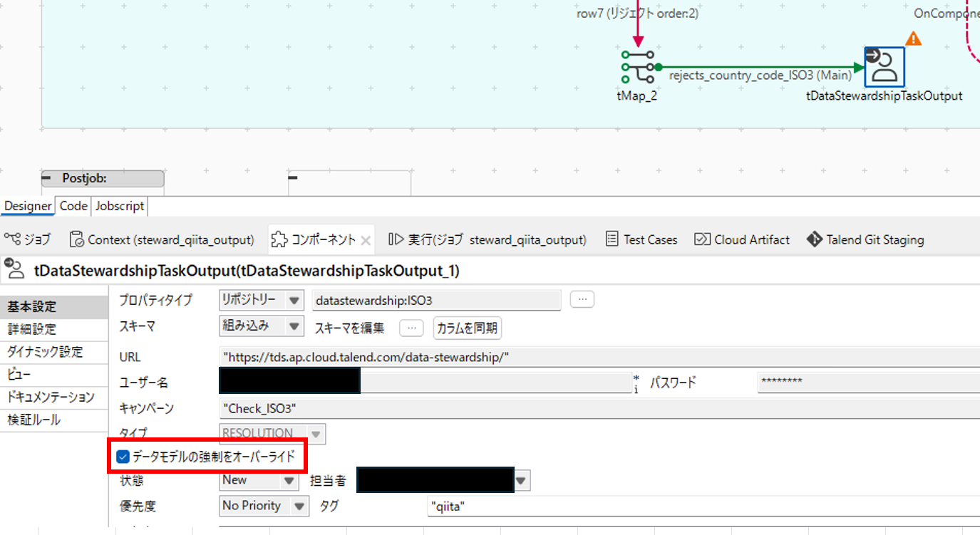Click the tMap_2 component label
The height and width of the screenshot is (535, 980).
tap(637, 95)
